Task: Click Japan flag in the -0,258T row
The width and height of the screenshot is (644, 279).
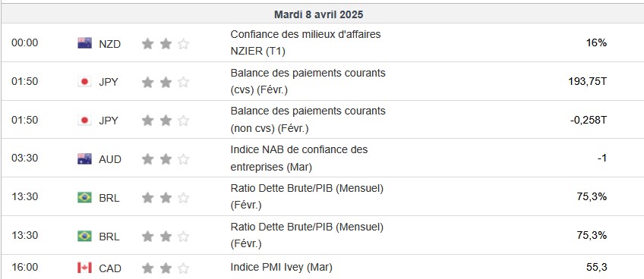Action: tap(84, 121)
